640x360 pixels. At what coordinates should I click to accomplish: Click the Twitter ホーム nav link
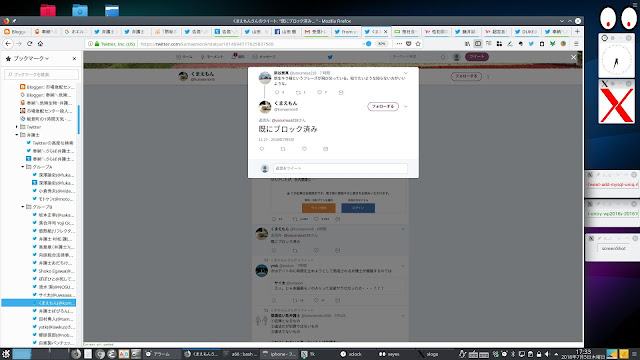click(184, 57)
